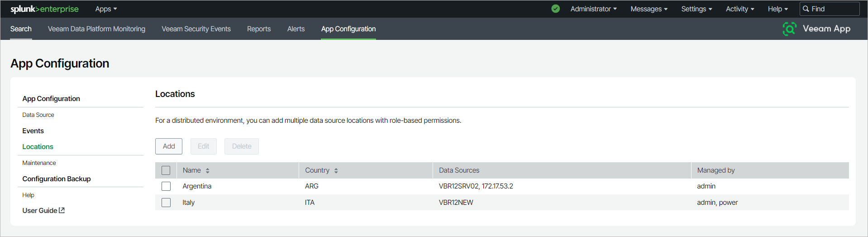The height and width of the screenshot is (237, 868).
Task: Click inside the Find search field
Action: point(834,9)
